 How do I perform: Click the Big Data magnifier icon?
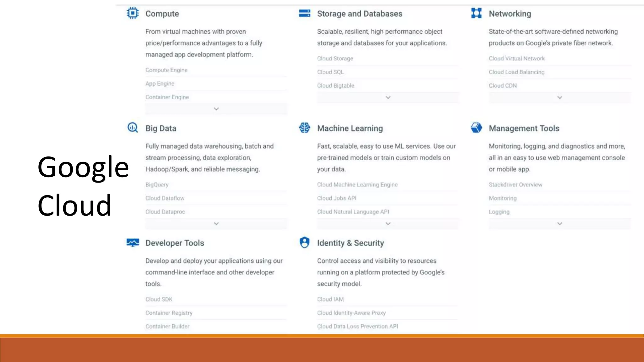pyautogui.click(x=133, y=128)
